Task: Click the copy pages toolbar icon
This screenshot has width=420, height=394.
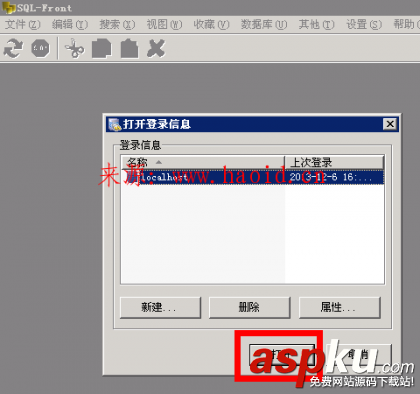Action: [x=102, y=49]
